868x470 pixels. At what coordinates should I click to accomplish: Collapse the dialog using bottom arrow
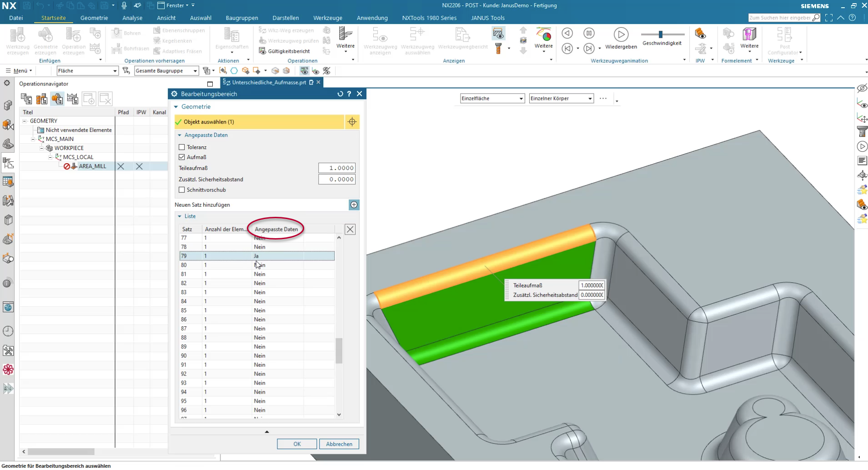[267, 432]
